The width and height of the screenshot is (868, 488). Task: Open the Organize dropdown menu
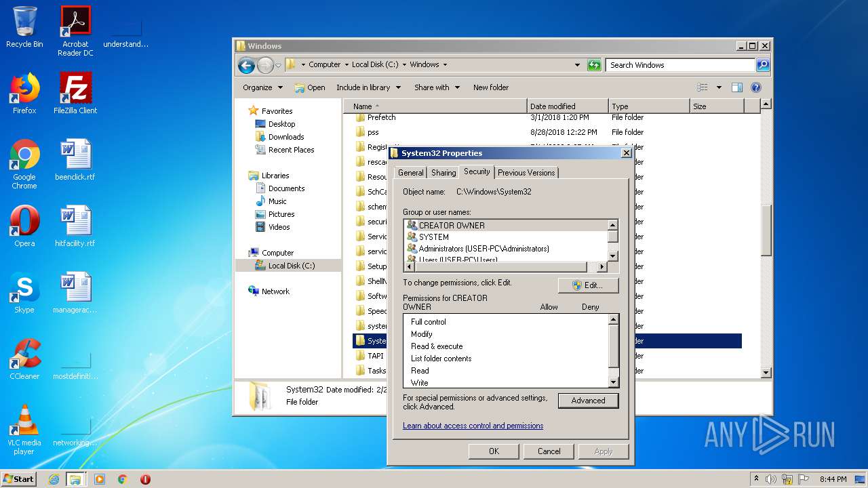click(262, 87)
